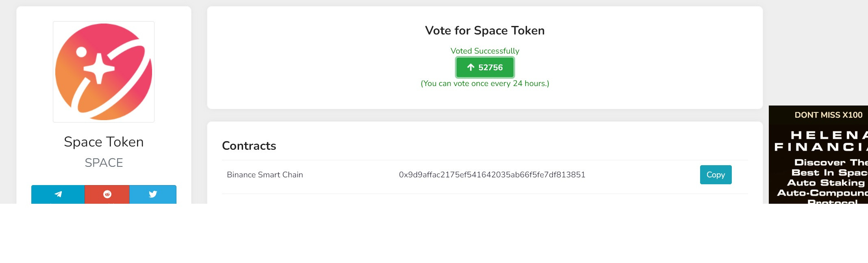Click the vote once every 24 hours note
This screenshot has width=868, height=263.
pyautogui.click(x=485, y=83)
